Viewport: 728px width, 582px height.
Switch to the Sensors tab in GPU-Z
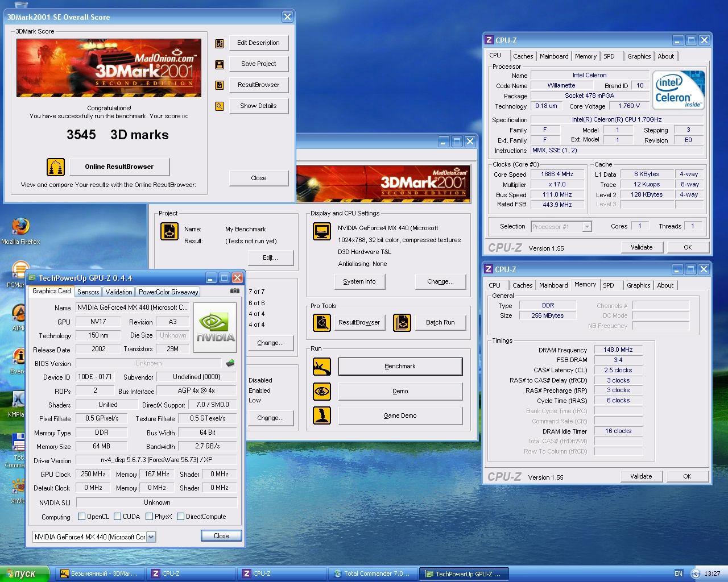click(x=88, y=292)
